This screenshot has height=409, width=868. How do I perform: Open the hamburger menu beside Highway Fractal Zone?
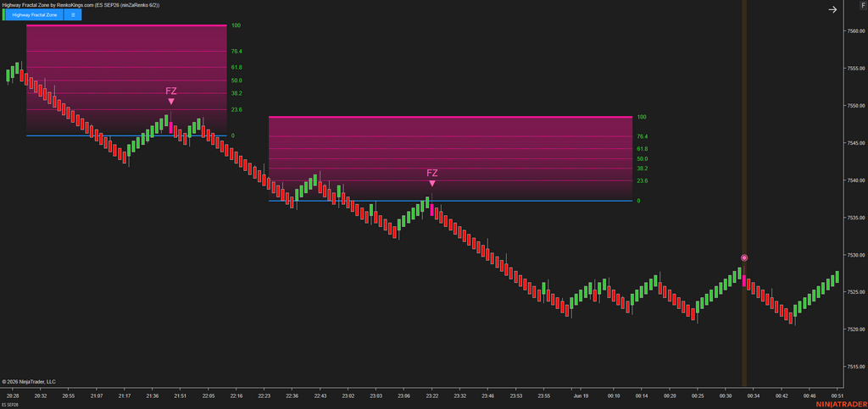tap(73, 15)
